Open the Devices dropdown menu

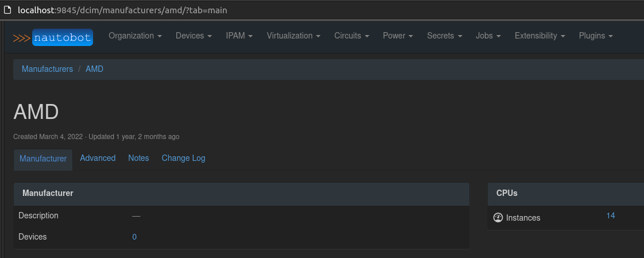[x=194, y=36]
